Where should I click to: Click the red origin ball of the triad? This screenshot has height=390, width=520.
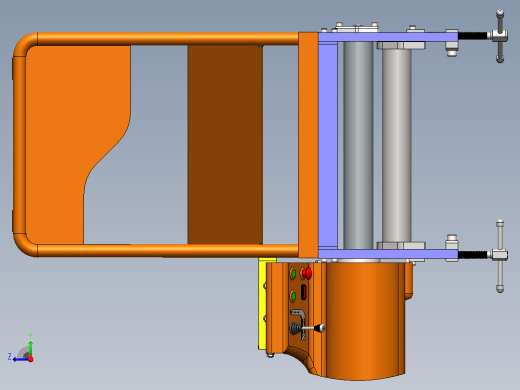point(31,359)
